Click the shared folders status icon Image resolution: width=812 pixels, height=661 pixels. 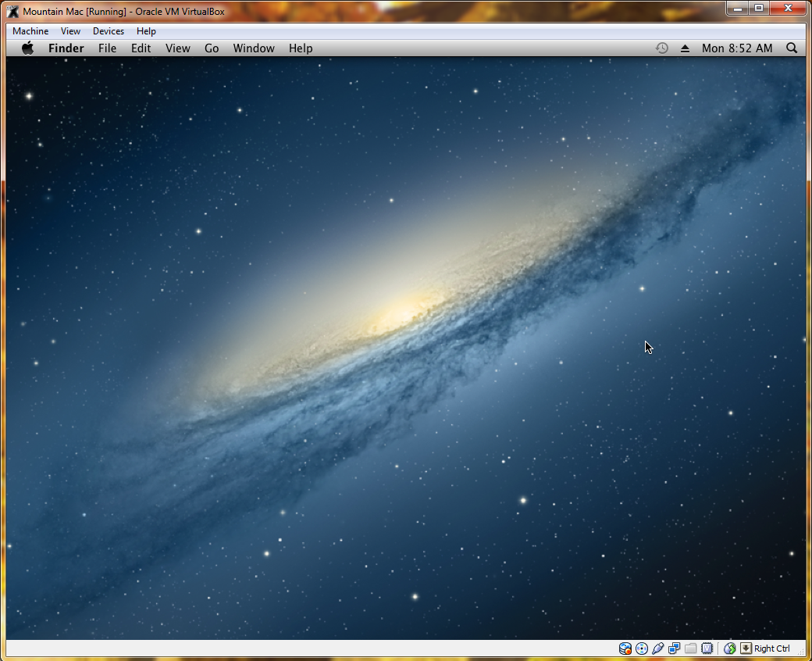point(691,648)
